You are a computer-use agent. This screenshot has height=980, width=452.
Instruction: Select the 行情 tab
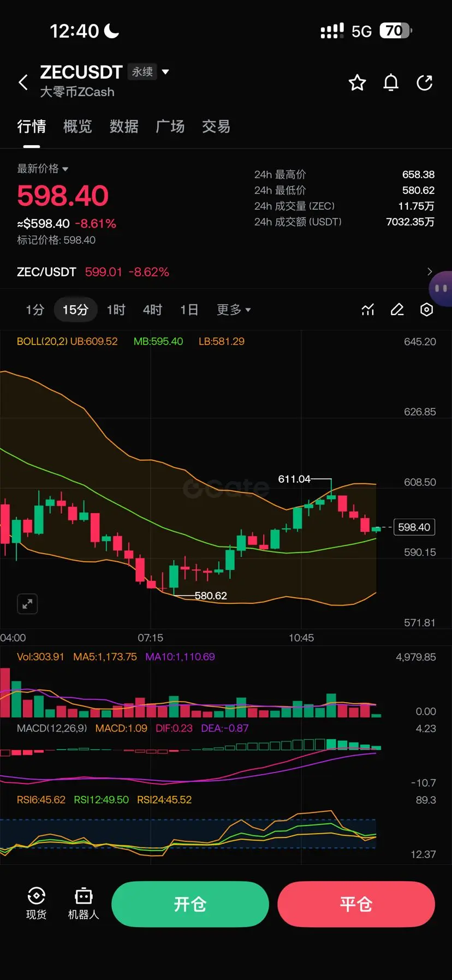click(x=31, y=127)
